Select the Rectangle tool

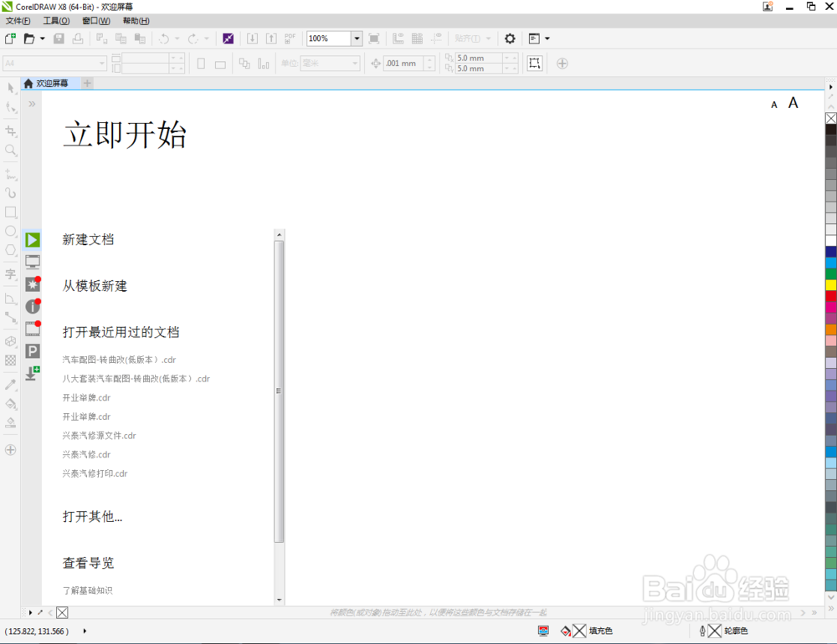[x=11, y=212]
